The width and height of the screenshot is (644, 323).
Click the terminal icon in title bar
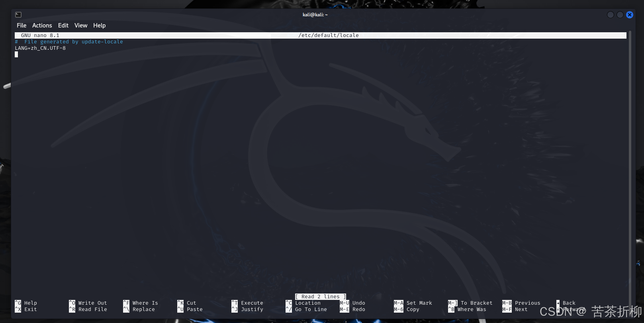18,15
